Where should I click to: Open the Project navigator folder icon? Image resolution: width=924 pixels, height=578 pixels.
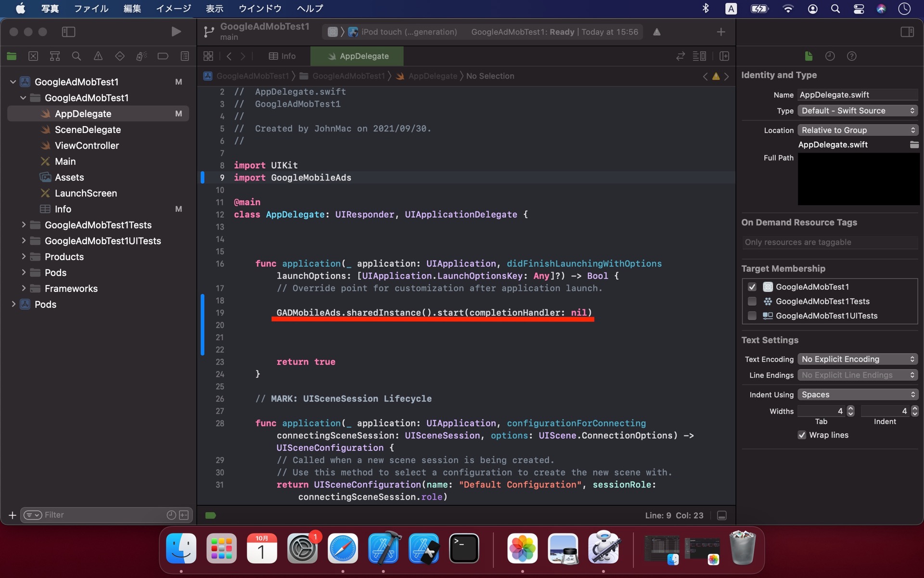click(12, 56)
